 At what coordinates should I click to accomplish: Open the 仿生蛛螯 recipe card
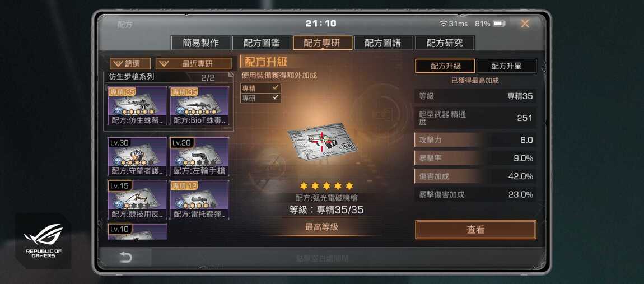(x=137, y=106)
